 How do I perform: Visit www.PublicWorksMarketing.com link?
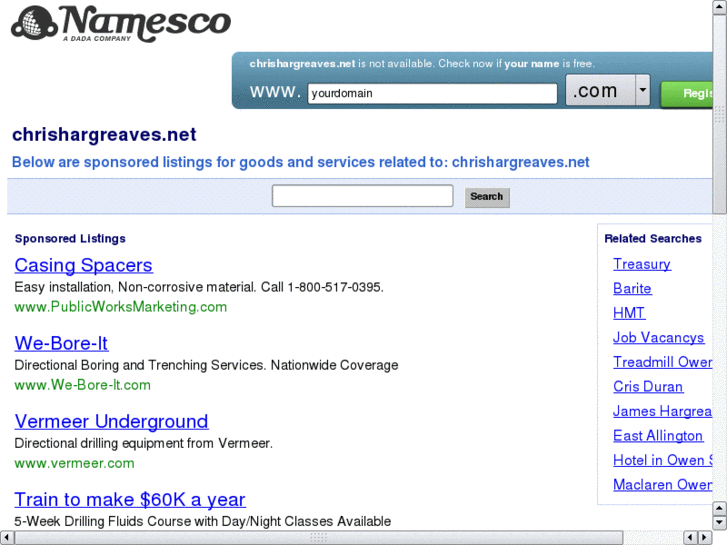pos(121,307)
